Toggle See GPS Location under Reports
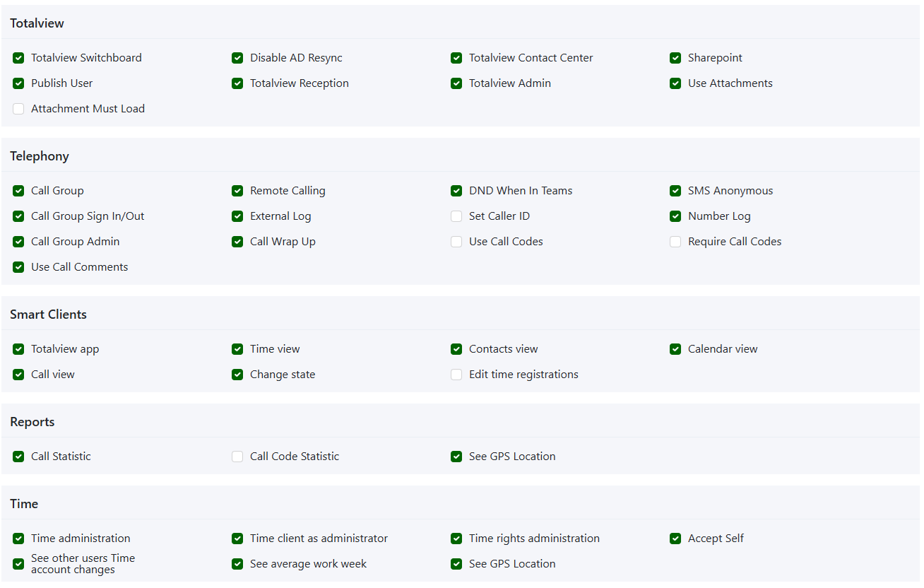 [x=456, y=457]
